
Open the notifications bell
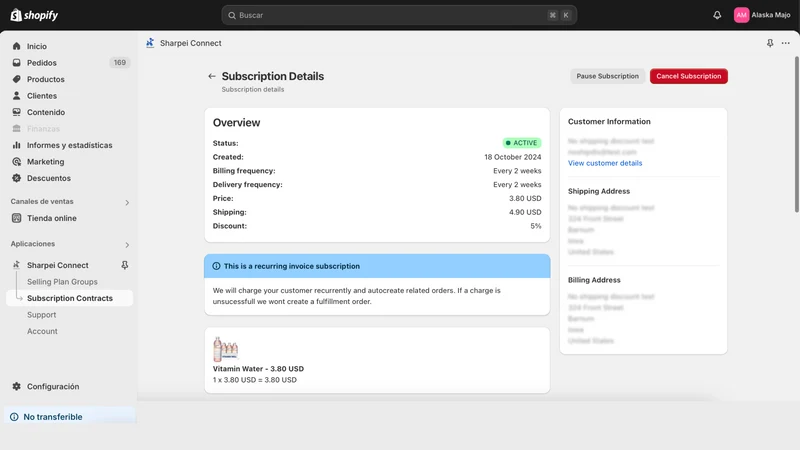717,15
